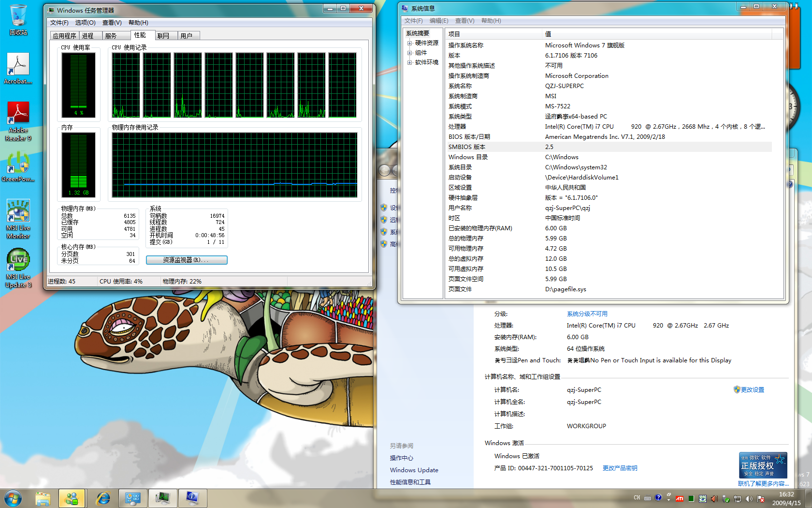Switch to the 应用程序 tab

point(65,36)
